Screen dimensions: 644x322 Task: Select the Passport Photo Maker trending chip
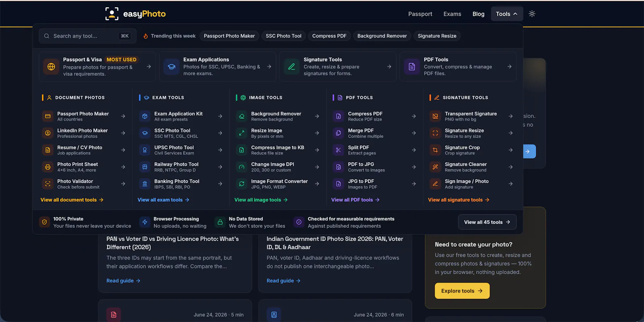[229, 36]
